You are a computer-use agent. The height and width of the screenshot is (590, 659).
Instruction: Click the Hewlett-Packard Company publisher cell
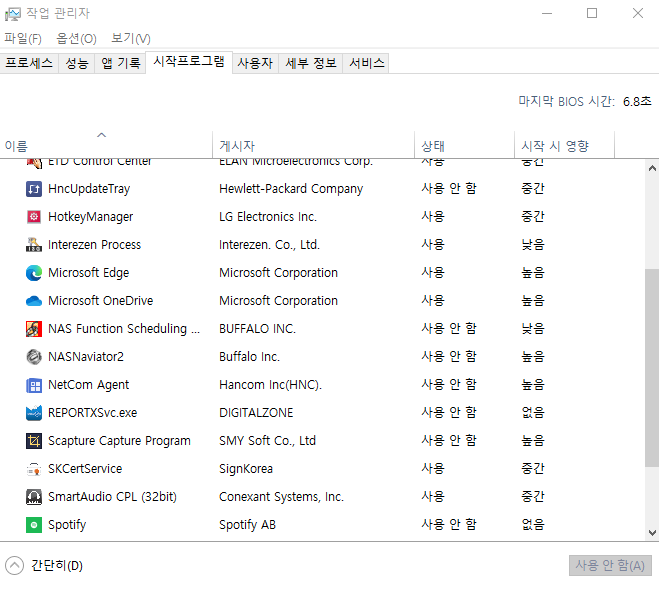pos(291,189)
